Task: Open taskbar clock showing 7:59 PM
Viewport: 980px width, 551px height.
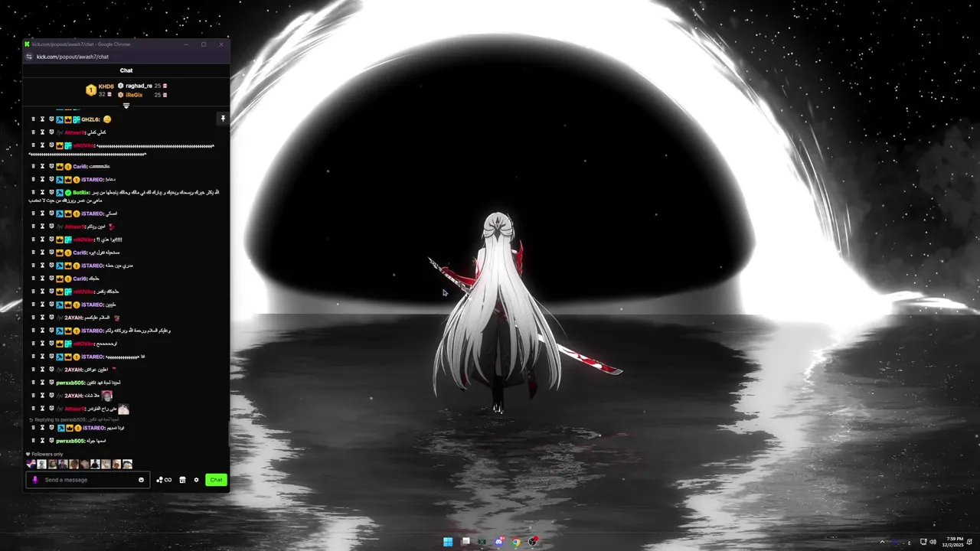Action: [955, 542]
